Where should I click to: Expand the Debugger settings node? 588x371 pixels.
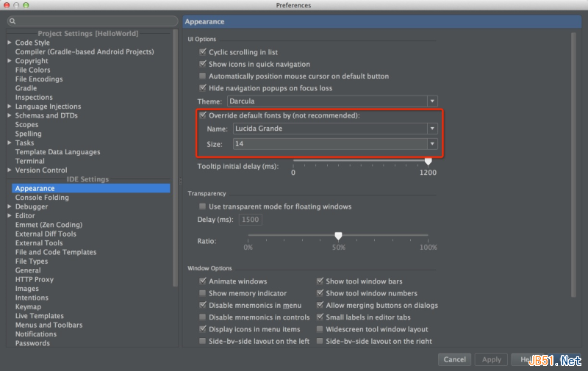point(10,206)
